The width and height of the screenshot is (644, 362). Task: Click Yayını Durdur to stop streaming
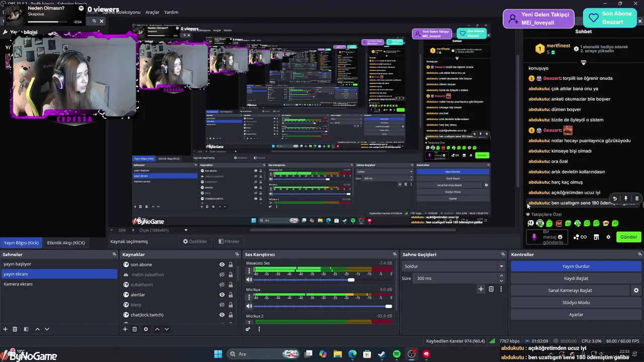(x=576, y=266)
